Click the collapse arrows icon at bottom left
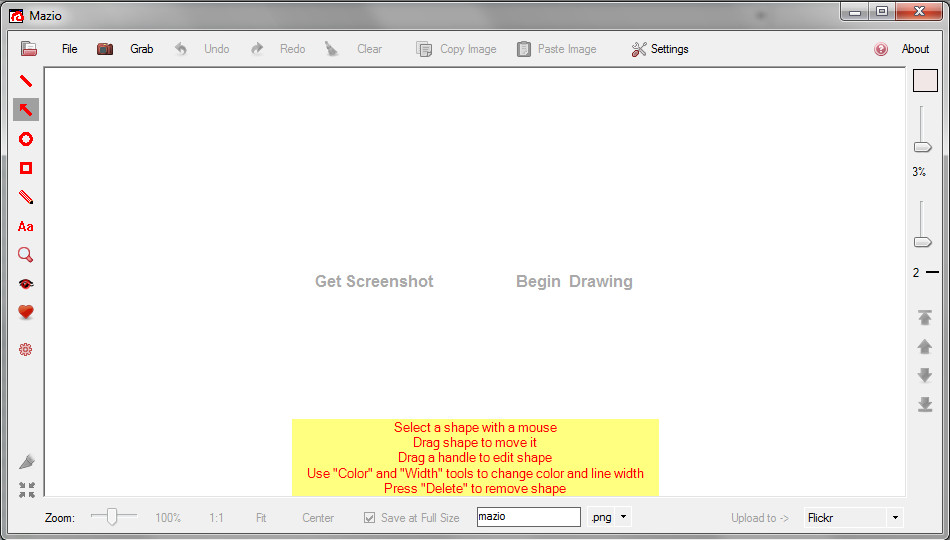Screen dimensions: 950x540 [x=27, y=490]
